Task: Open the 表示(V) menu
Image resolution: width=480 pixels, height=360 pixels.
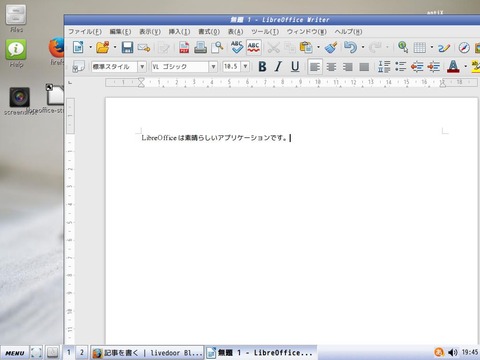Action: 150,32
